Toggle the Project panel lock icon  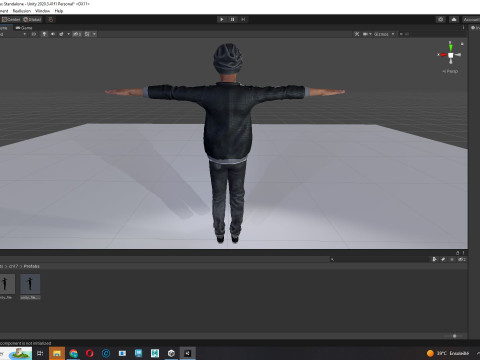457,253
